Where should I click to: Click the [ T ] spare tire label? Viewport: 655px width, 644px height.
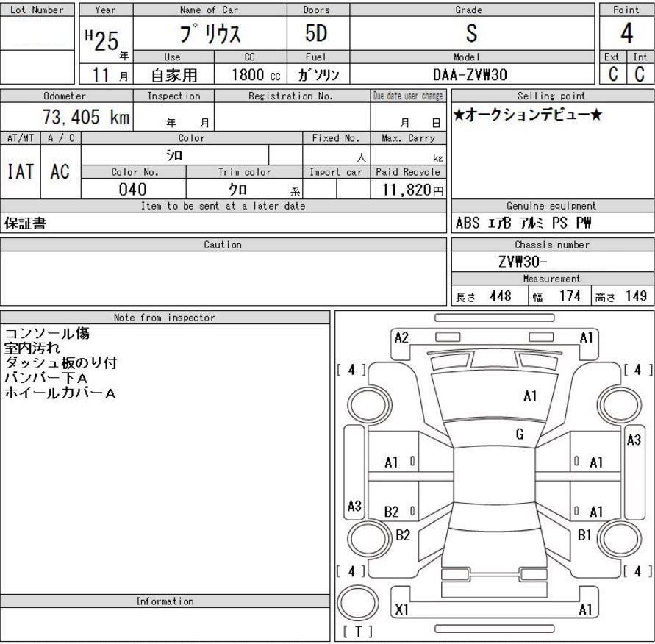(x=357, y=632)
